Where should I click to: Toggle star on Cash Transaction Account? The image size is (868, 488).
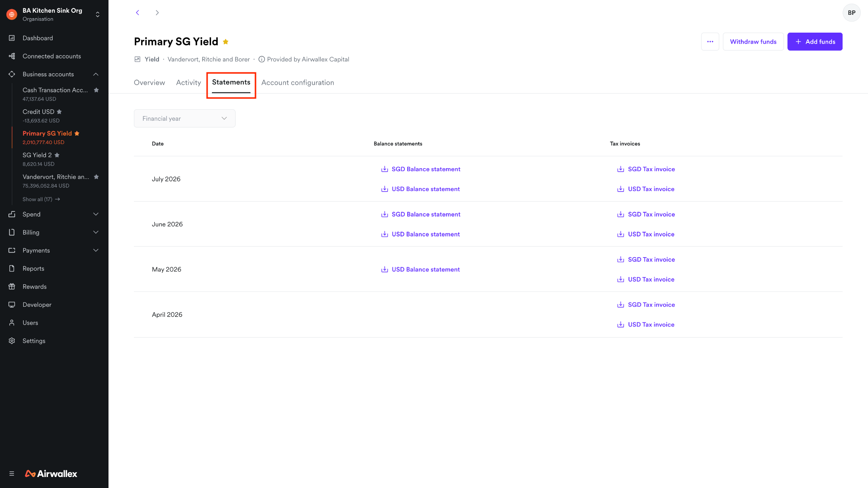pos(96,90)
